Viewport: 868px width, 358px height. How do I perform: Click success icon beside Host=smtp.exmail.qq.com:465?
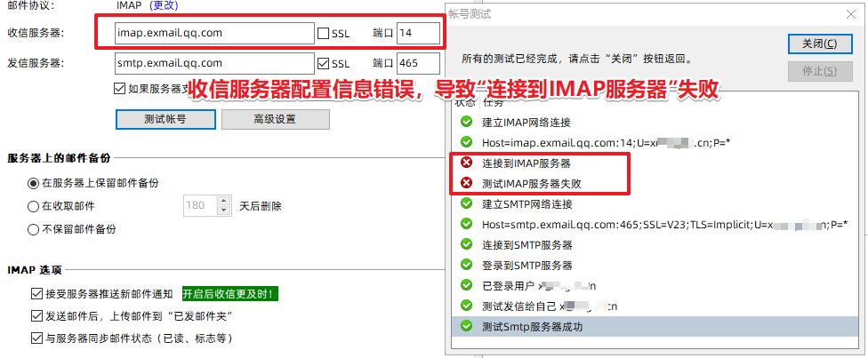click(467, 224)
